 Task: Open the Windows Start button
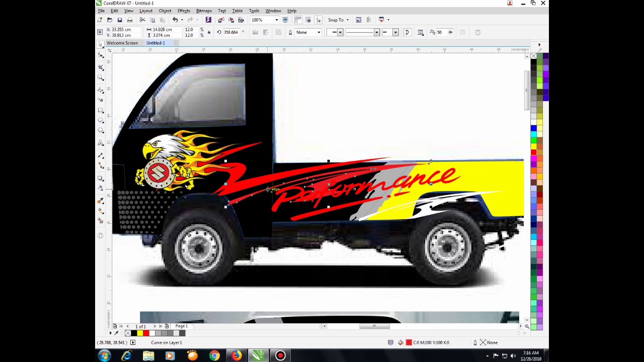pos(105,356)
